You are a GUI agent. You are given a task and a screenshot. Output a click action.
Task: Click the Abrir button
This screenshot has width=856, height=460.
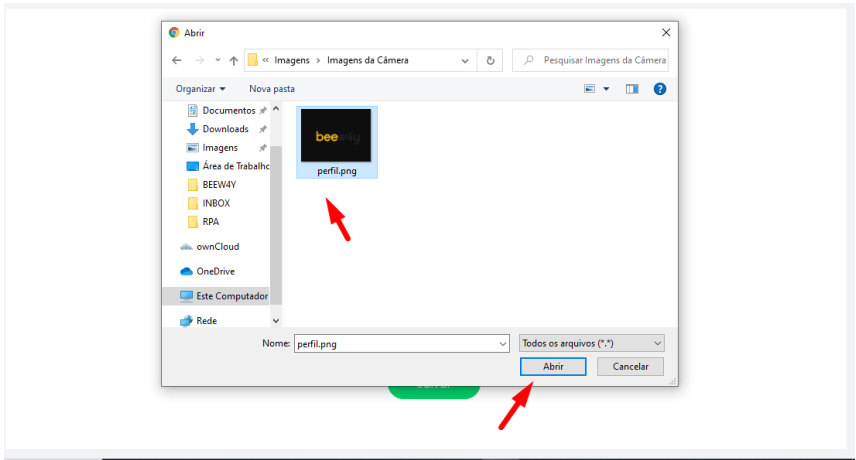pyautogui.click(x=553, y=367)
